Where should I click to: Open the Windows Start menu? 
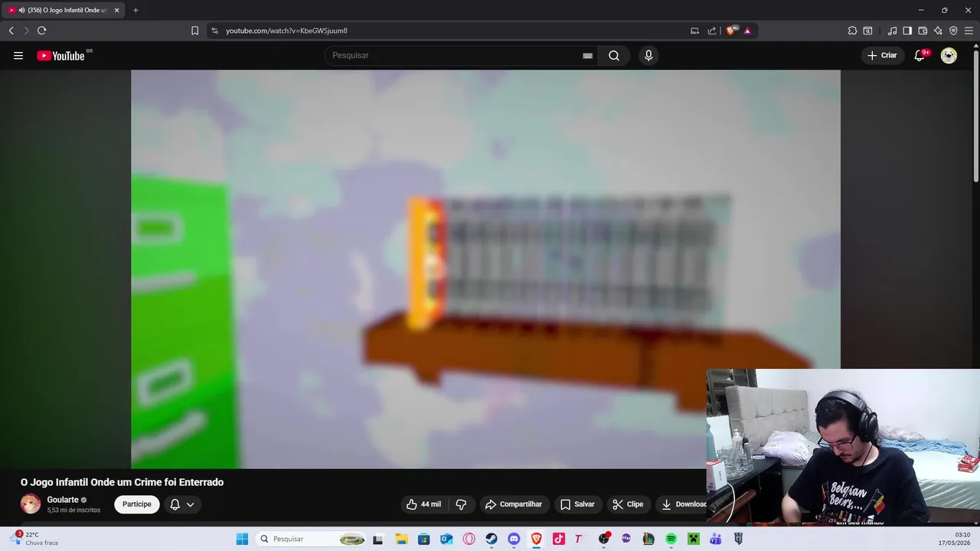[242, 539]
